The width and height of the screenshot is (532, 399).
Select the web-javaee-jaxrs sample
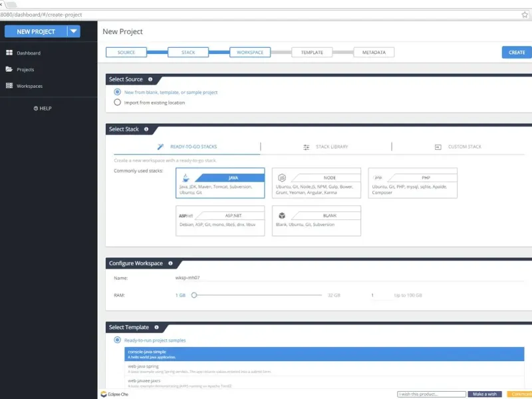pyautogui.click(x=325, y=383)
